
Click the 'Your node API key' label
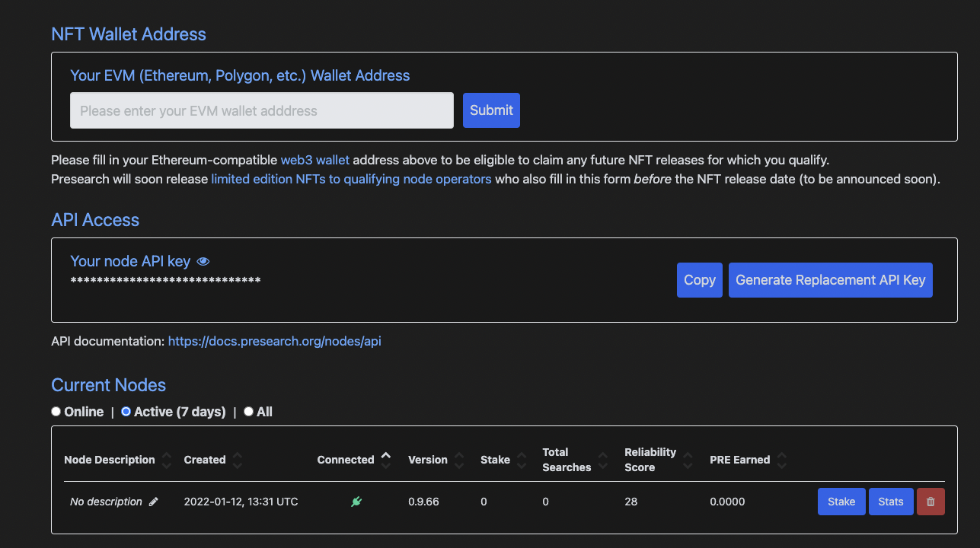pyautogui.click(x=130, y=261)
